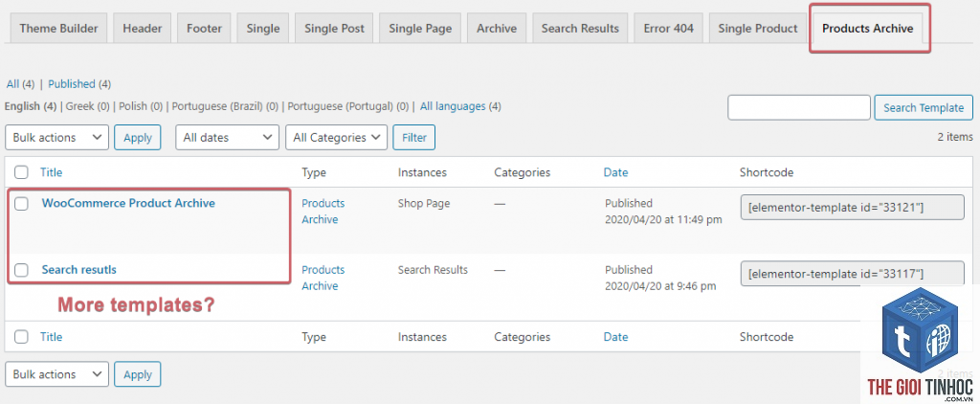980x404 pixels.
Task: Tick the Search resutls row checkbox
Action: tap(21, 270)
